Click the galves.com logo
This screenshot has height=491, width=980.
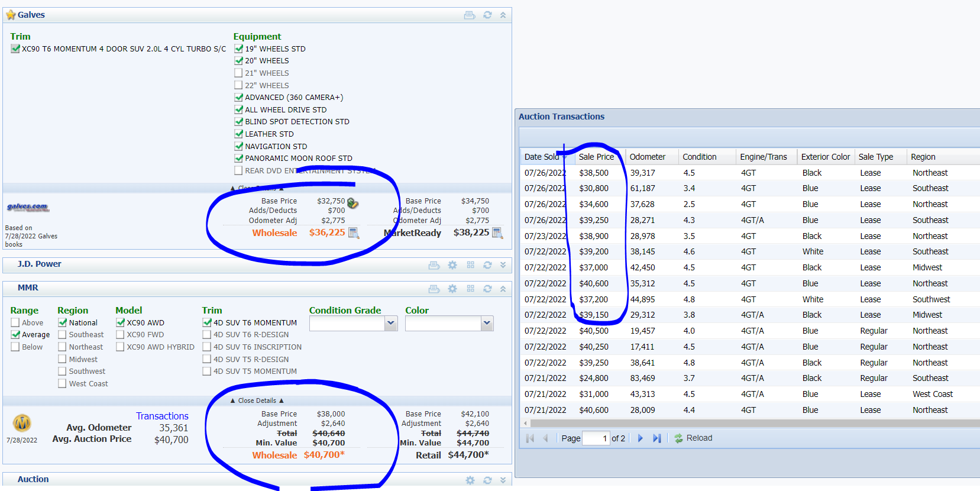click(28, 207)
